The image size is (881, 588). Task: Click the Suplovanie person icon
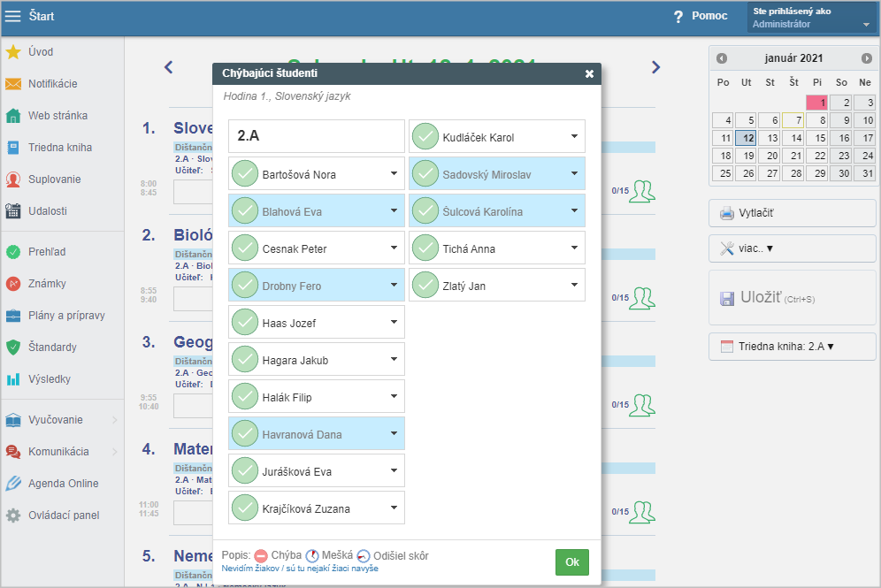click(x=13, y=179)
